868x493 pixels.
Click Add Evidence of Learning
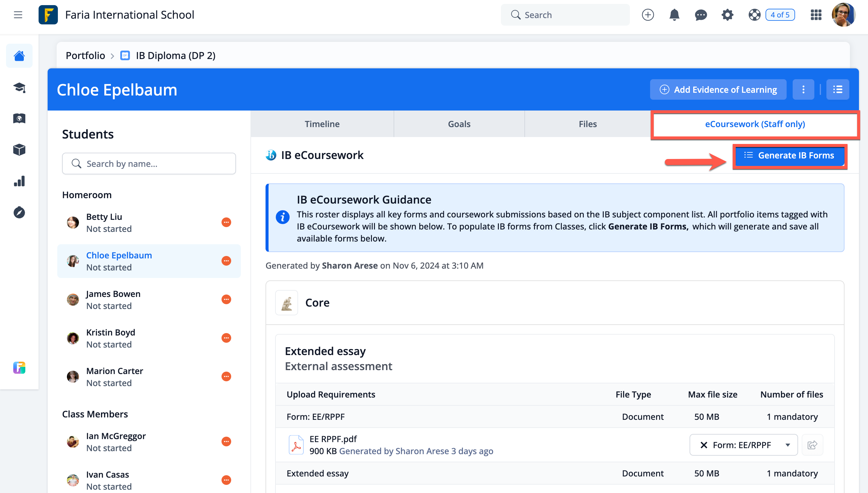tap(718, 89)
